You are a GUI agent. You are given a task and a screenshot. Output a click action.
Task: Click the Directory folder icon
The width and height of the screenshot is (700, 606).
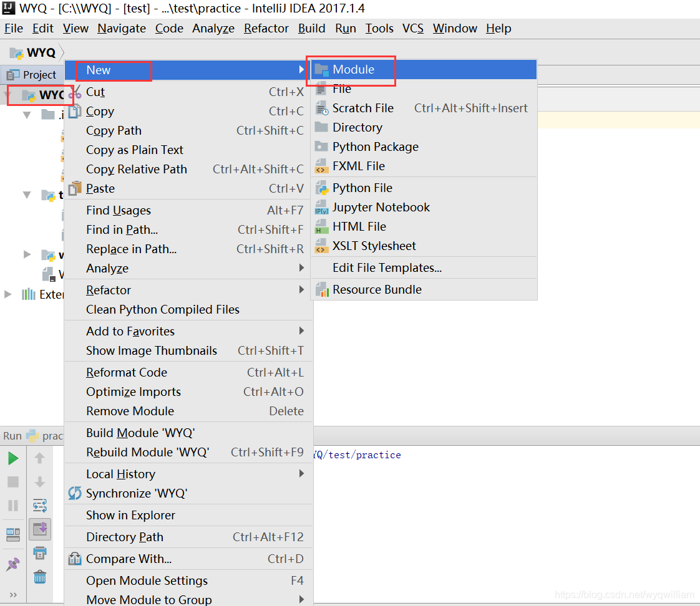click(x=321, y=127)
